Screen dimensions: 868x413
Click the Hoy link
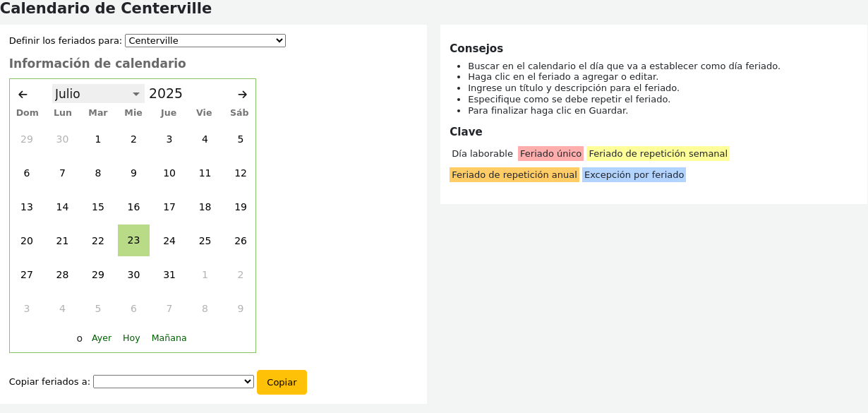[131, 338]
